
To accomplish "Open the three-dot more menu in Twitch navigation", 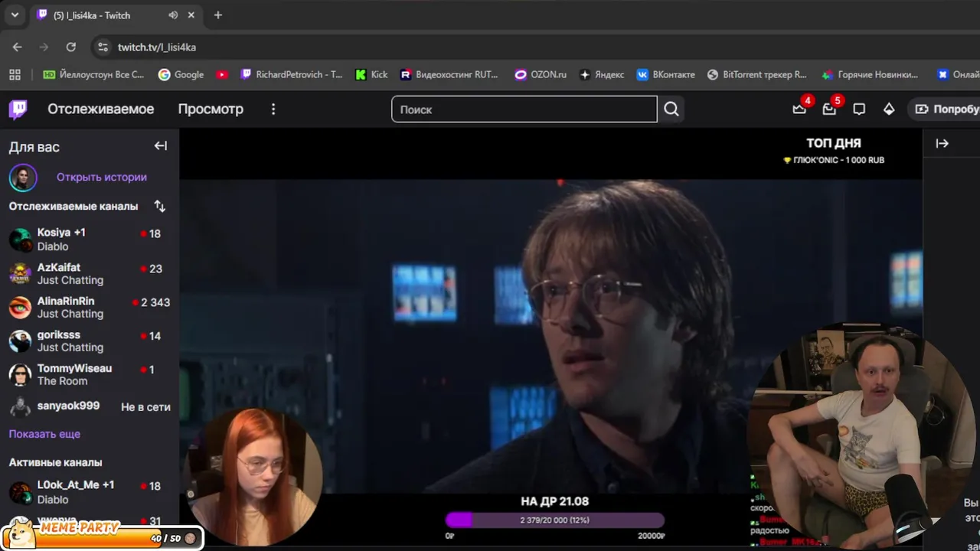I will (x=273, y=109).
